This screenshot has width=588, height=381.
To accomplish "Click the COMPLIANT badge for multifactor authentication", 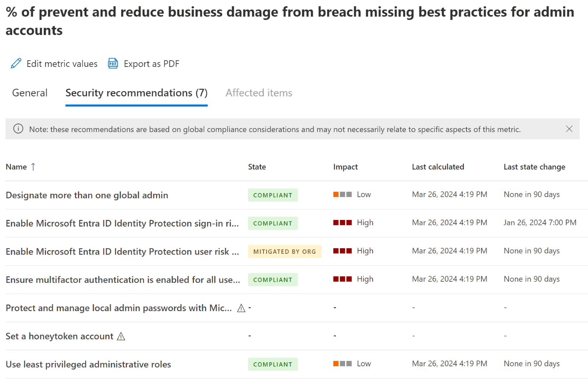I will pyautogui.click(x=272, y=279).
